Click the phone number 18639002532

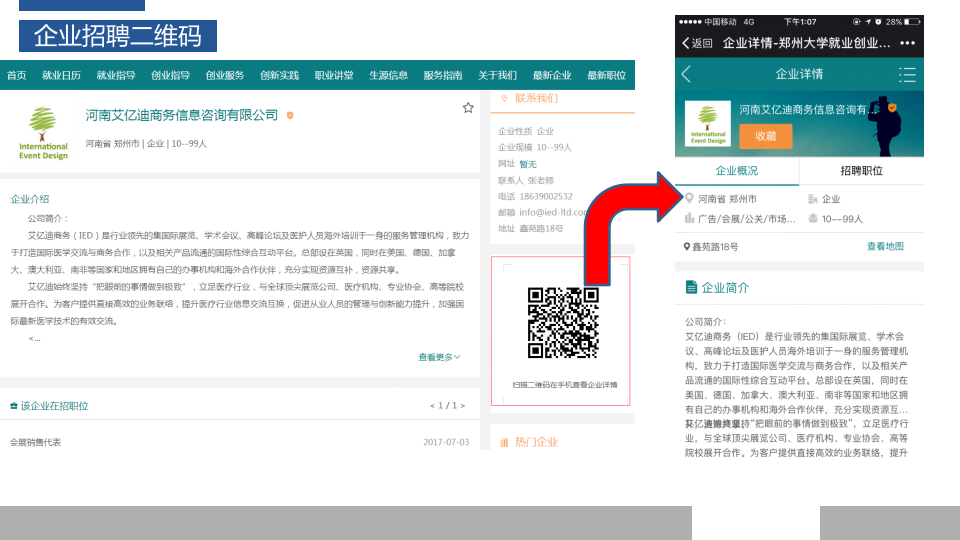point(546,197)
